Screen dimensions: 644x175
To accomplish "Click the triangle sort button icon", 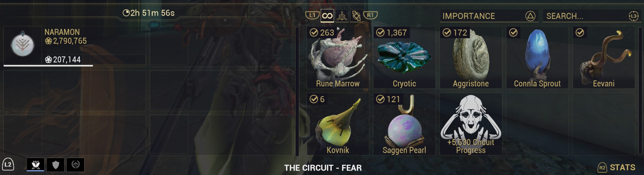I will click(530, 16).
